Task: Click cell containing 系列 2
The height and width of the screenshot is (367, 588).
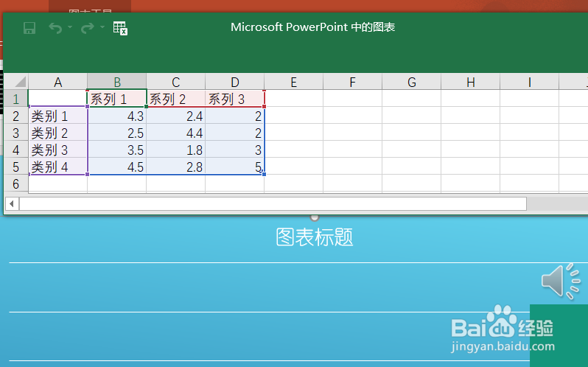Action: coord(176,99)
